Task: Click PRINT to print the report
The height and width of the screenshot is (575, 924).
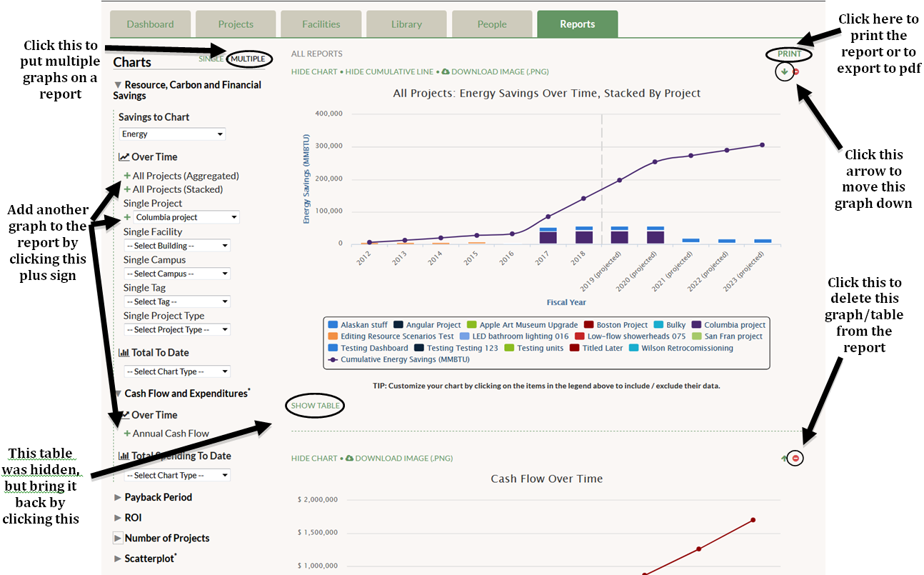Action: [789, 54]
